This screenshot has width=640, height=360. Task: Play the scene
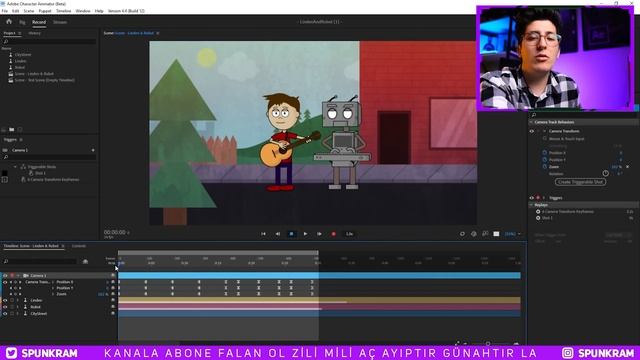pyautogui.click(x=305, y=234)
